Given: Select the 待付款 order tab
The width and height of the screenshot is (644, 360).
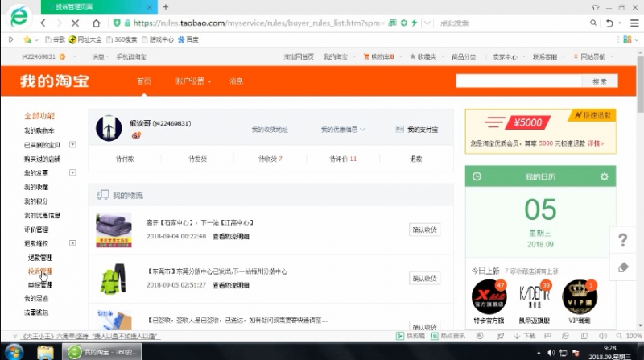Looking at the screenshot, I should (125, 159).
